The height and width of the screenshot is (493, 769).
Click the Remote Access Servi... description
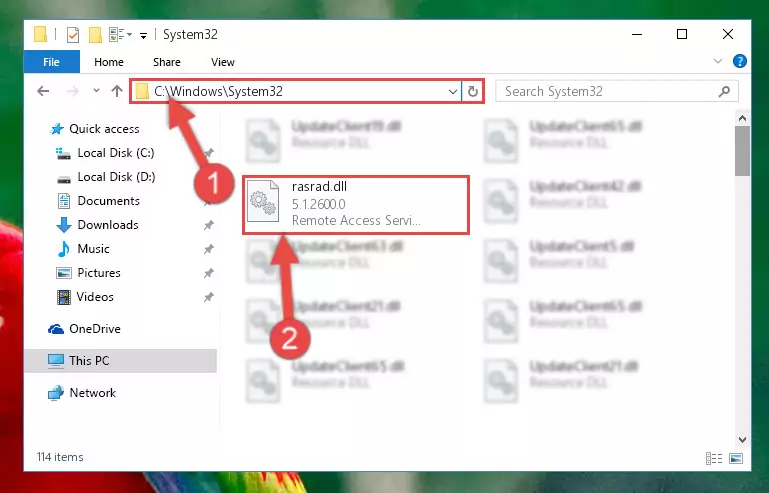(356, 220)
